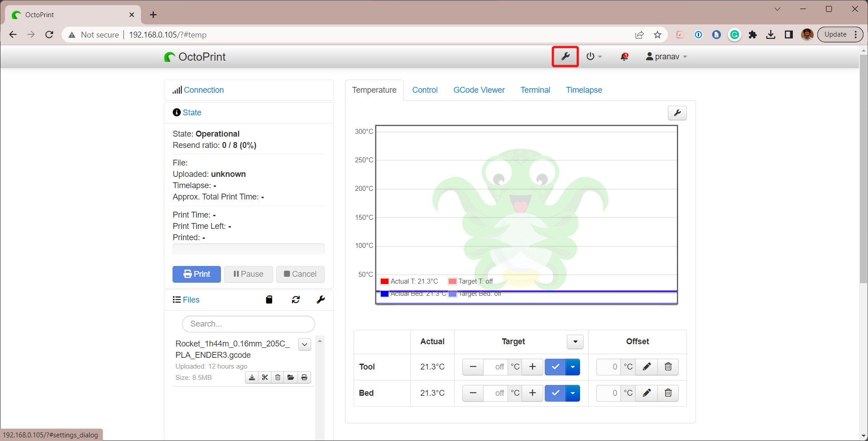
Task: Refresh the files list
Action: coord(296,299)
